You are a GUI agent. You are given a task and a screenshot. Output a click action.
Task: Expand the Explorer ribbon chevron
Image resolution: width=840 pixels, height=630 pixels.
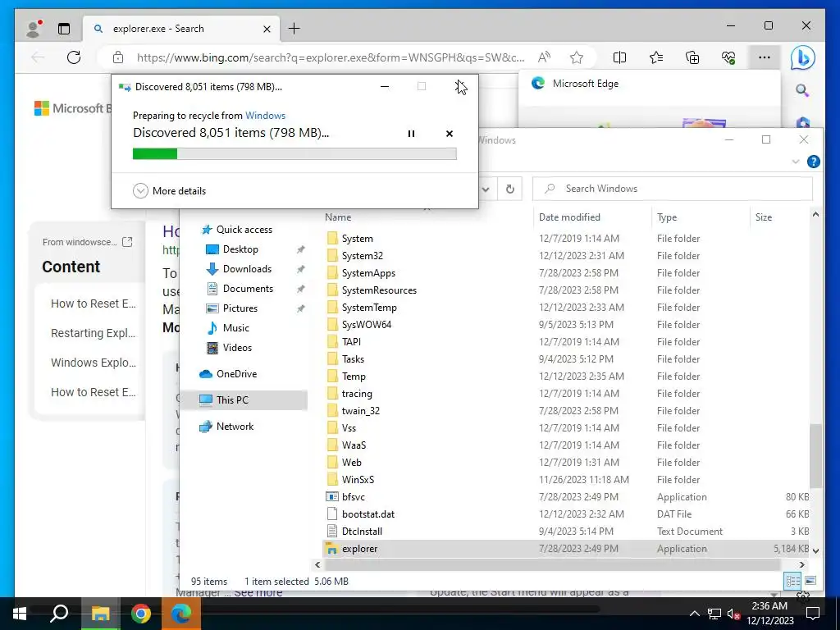[796, 162]
